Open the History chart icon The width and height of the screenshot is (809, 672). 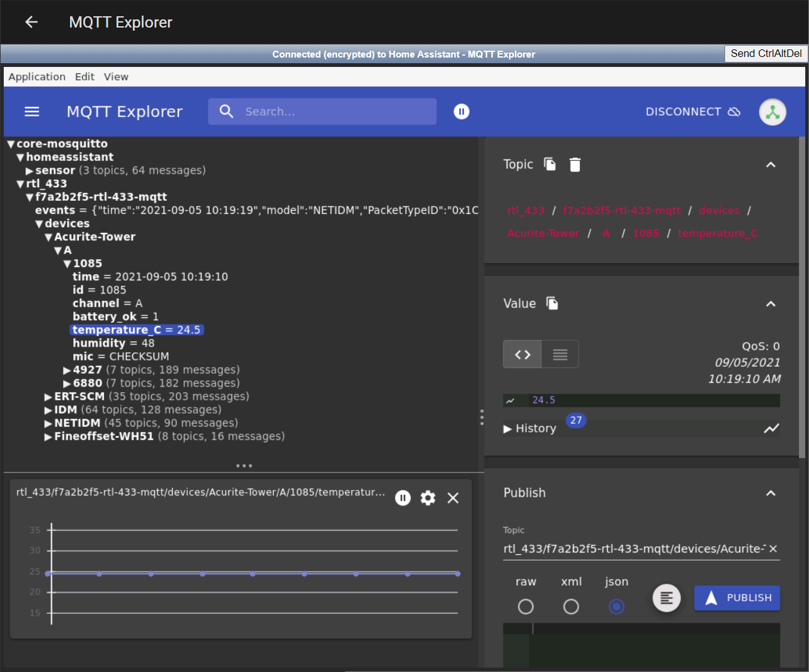point(771,429)
